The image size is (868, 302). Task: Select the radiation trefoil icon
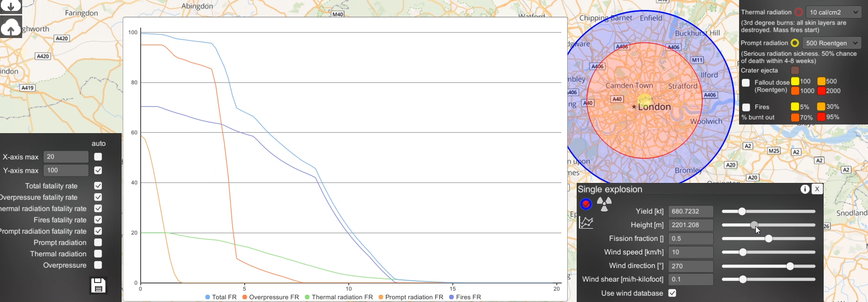click(x=604, y=204)
